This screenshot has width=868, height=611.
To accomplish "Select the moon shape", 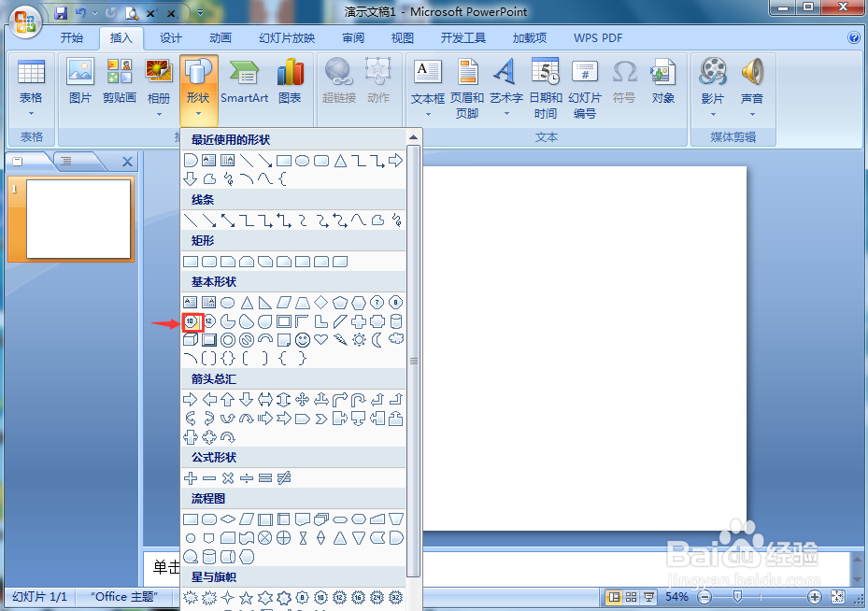I will click(x=377, y=340).
